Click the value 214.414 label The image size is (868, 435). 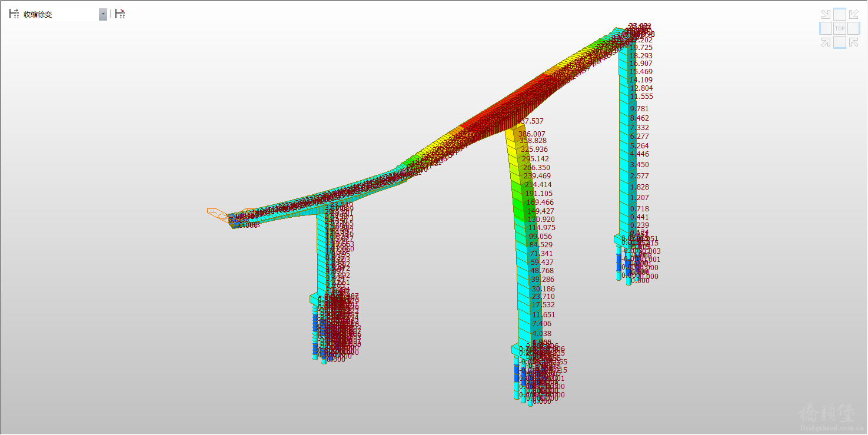click(538, 185)
